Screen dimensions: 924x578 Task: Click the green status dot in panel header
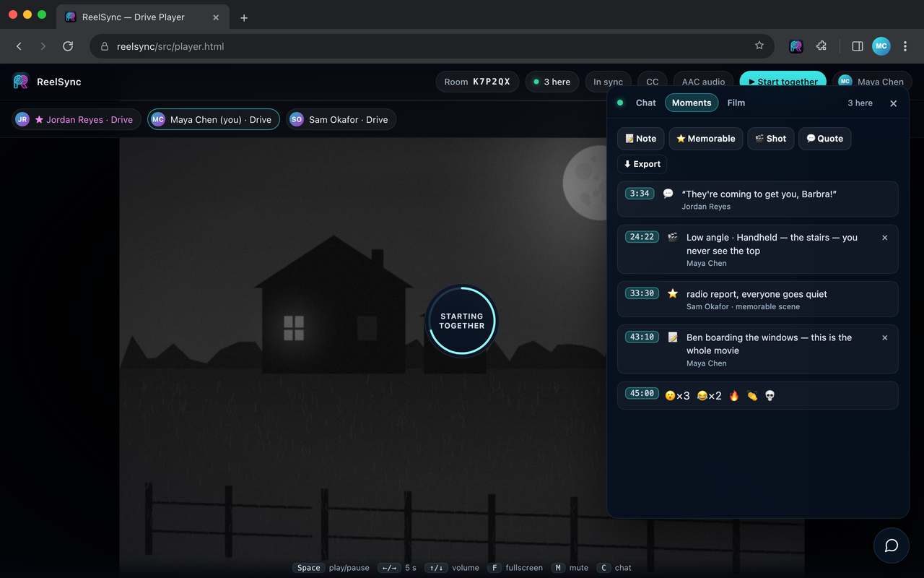[x=619, y=103]
